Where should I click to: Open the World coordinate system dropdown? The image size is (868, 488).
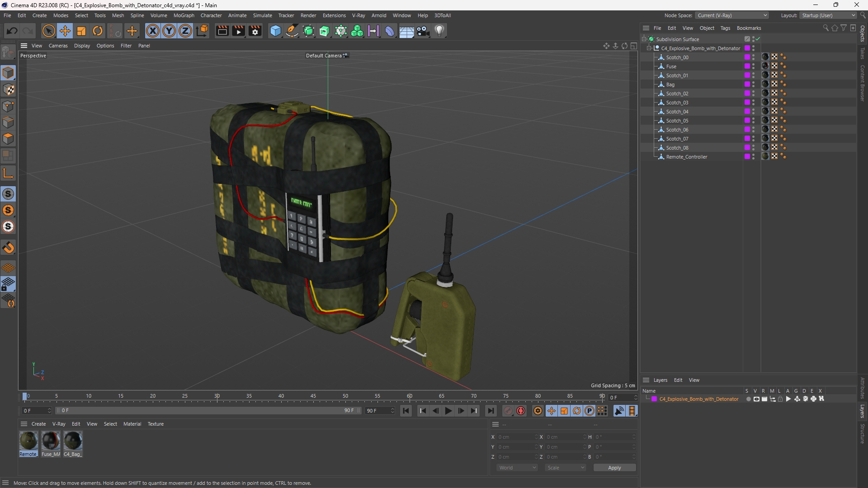point(517,468)
